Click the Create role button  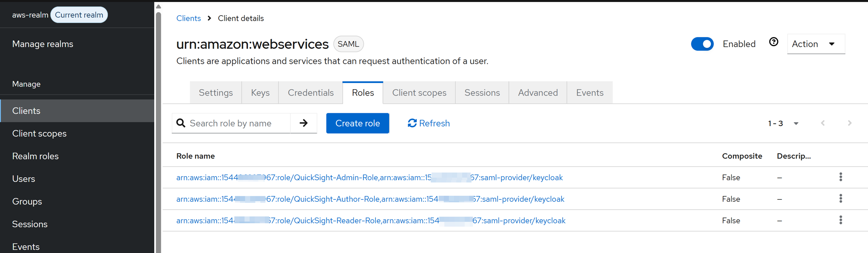pyautogui.click(x=357, y=123)
